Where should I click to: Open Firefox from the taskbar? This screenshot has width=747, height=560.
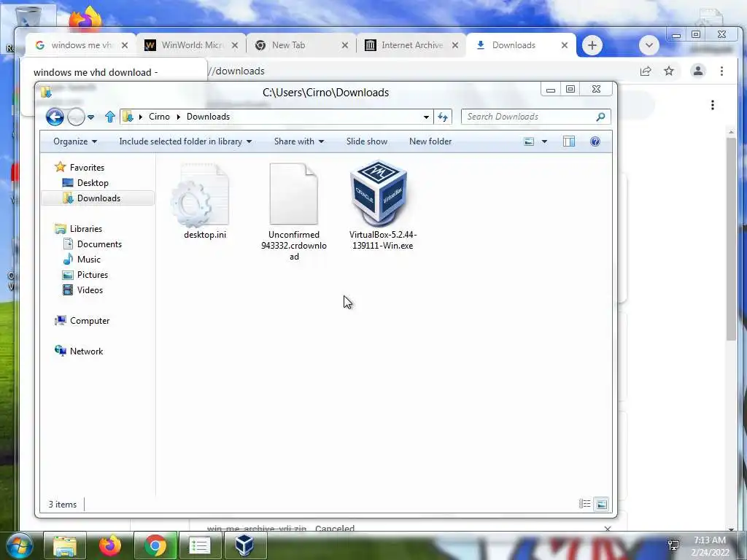click(x=109, y=545)
